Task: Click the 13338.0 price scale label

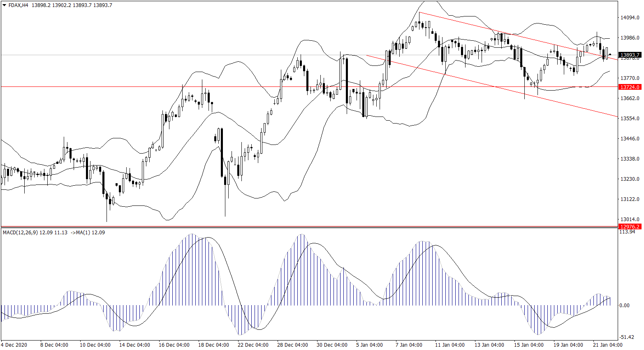Action: click(x=630, y=159)
